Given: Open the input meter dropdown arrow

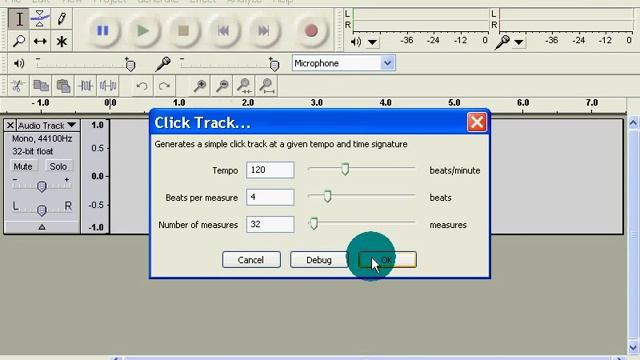Looking at the screenshot, I should click(x=519, y=42).
